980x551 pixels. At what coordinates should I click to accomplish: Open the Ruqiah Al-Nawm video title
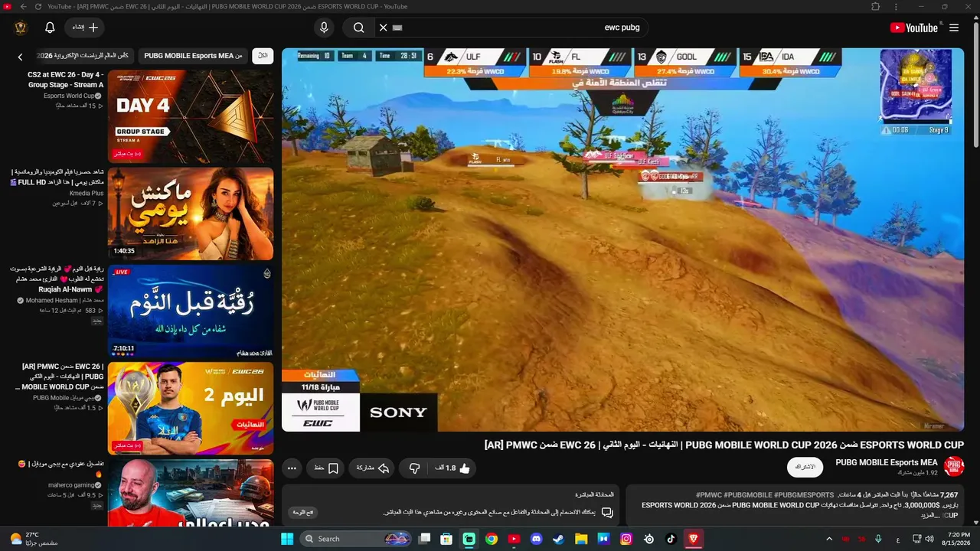(57, 279)
